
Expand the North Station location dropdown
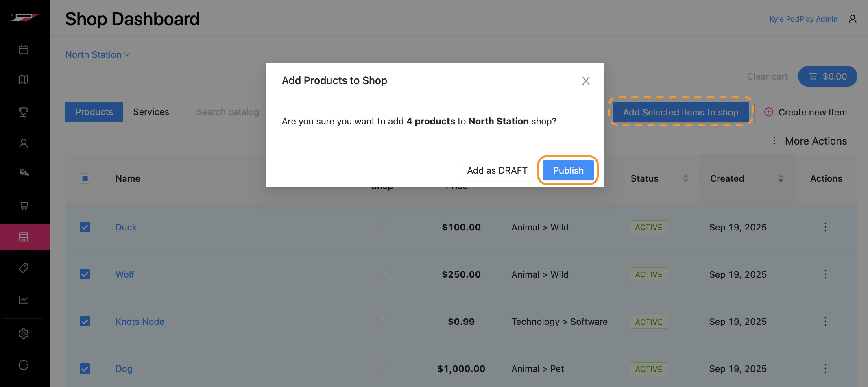tap(98, 54)
